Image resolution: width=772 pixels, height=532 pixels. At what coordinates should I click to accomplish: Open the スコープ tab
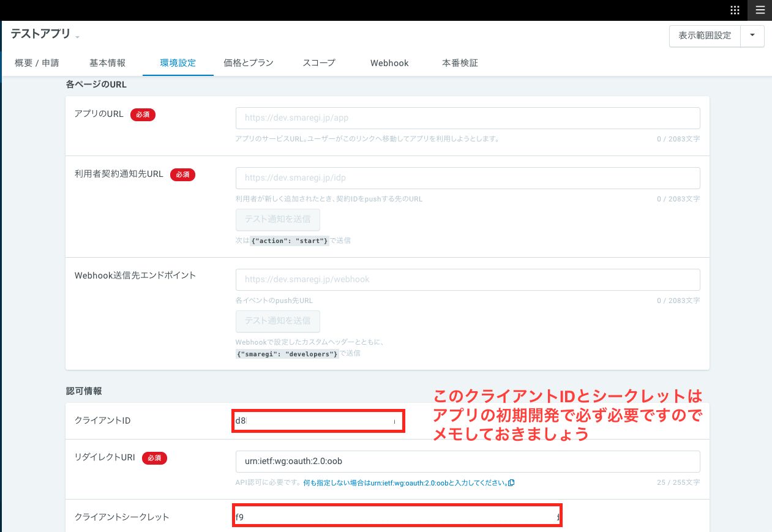pyautogui.click(x=318, y=62)
